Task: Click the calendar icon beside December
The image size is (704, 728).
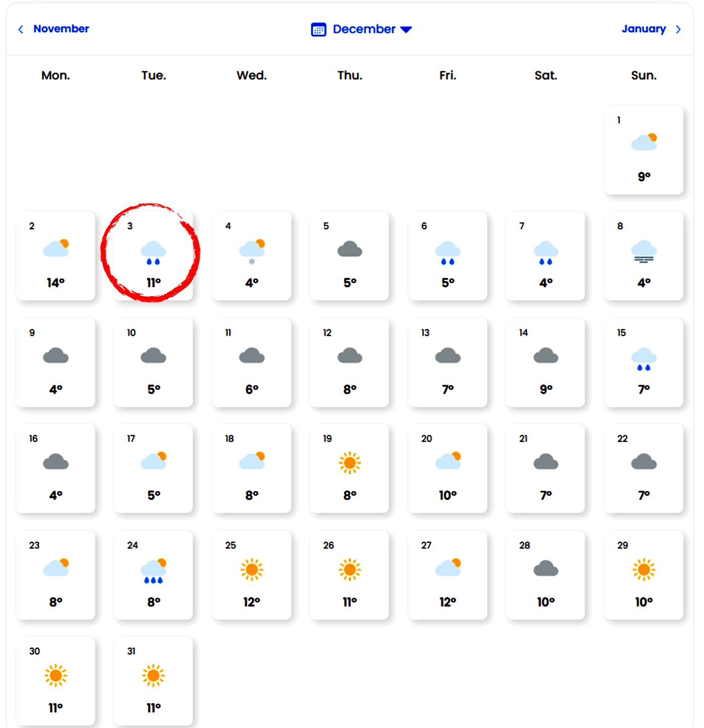Action: click(318, 30)
